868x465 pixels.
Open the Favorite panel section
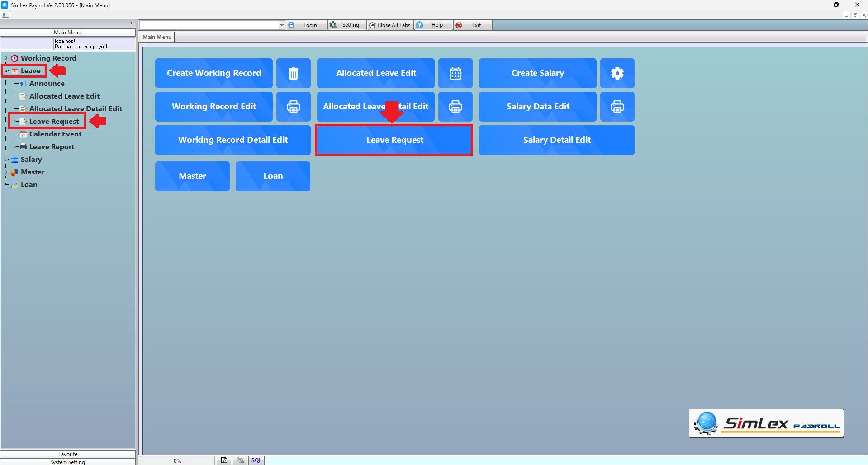(x=68, y=454)
